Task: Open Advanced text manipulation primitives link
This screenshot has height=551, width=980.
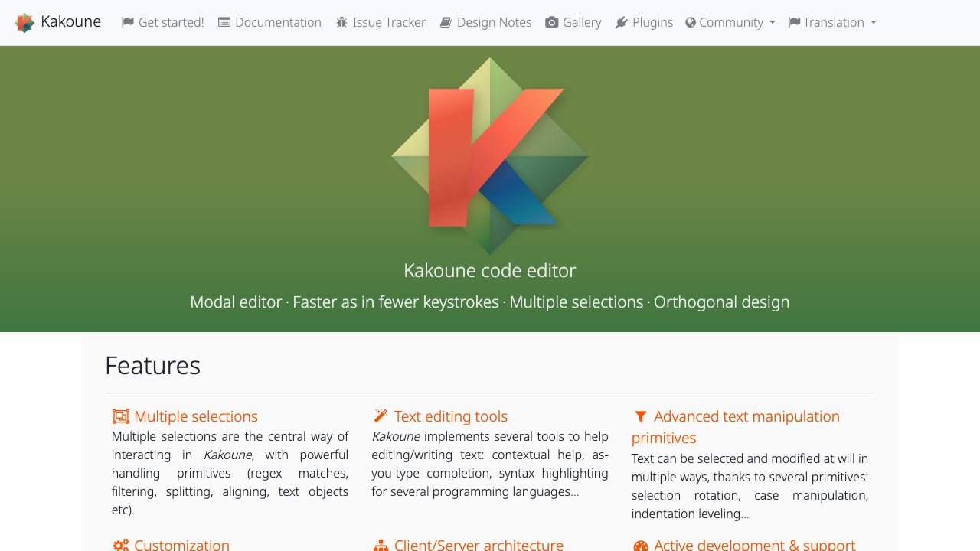Action: pyautogui.click(x=736, y=427)
